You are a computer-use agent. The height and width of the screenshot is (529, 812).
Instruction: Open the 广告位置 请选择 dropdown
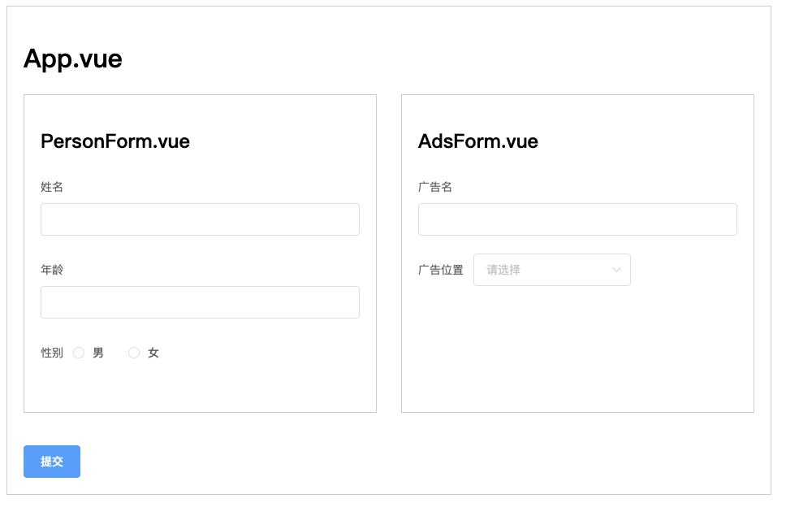(544, 270)
